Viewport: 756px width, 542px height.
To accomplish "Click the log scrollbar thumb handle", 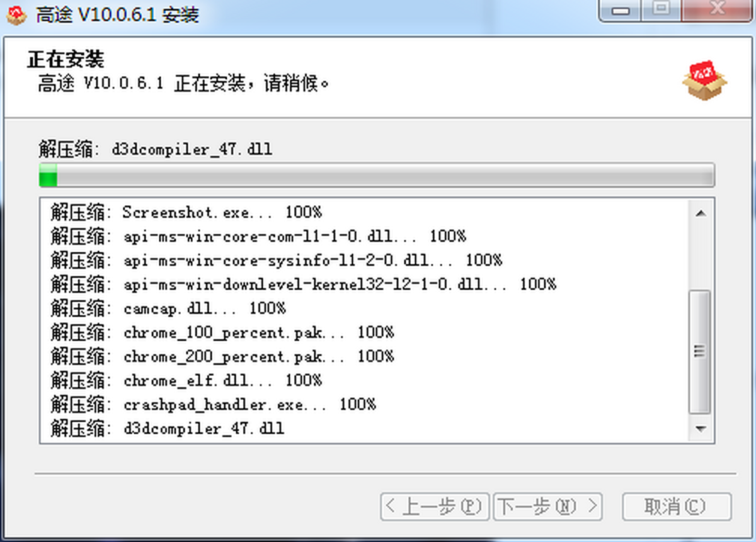I will (700, 351).
